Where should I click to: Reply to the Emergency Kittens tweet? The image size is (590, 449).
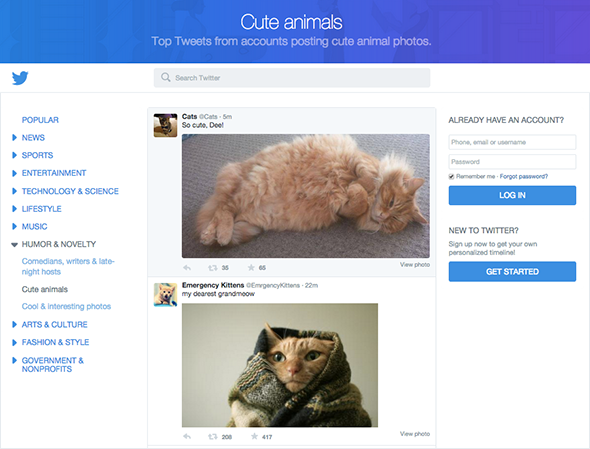tap(187, 437)
